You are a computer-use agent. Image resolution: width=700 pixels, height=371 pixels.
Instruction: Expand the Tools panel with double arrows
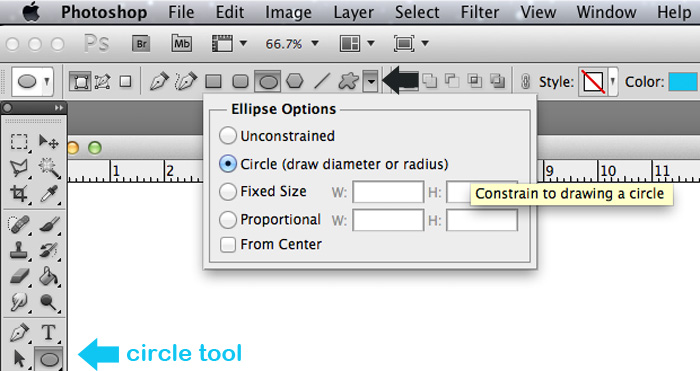[x=59, y=108]
